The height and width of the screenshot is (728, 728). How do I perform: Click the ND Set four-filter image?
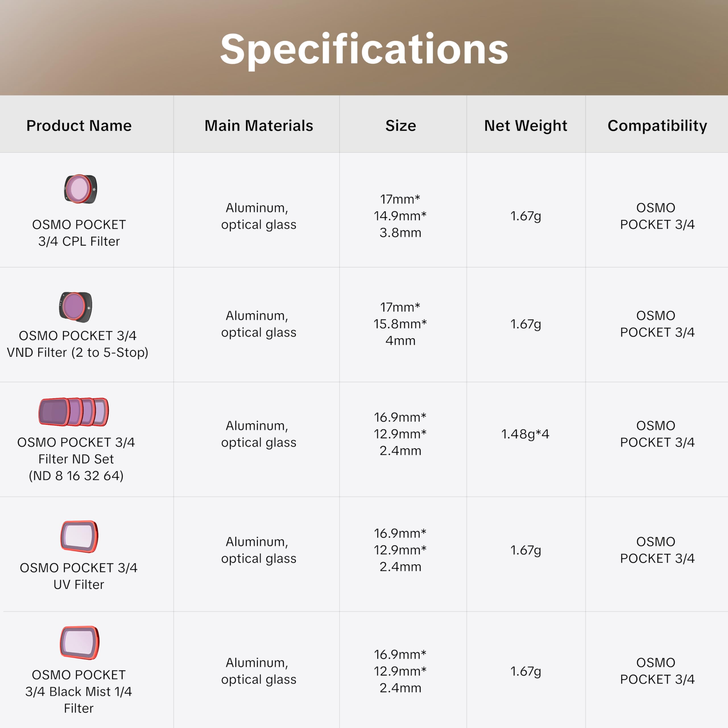pyautogui.click(x=74, y=412)
